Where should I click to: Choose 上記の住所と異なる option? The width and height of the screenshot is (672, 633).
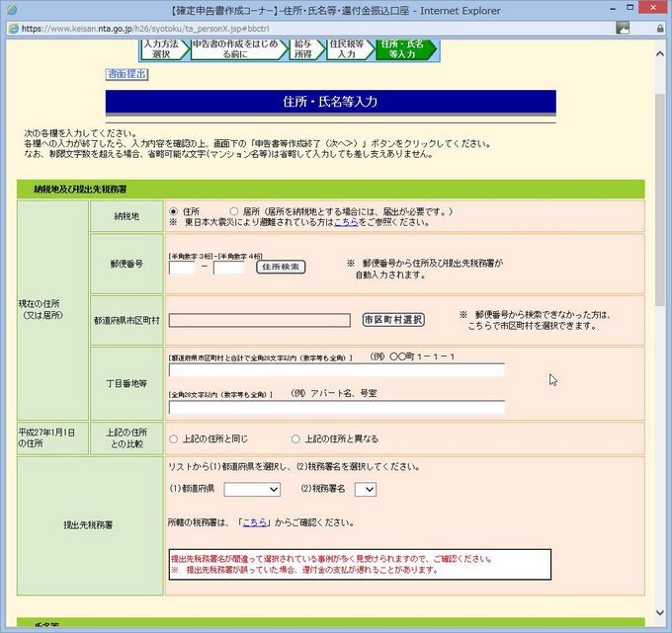[x=295, y=438]
